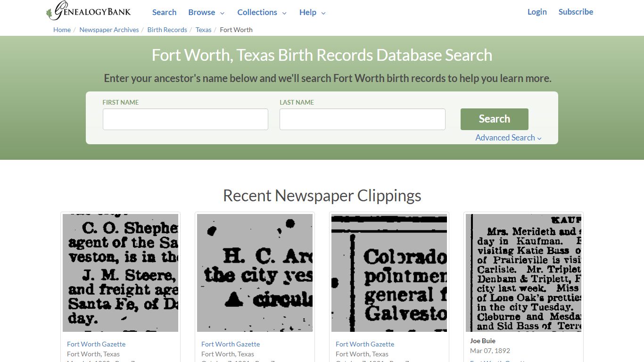Go to Newspaper Archives breadcrumb

point(109,30)
